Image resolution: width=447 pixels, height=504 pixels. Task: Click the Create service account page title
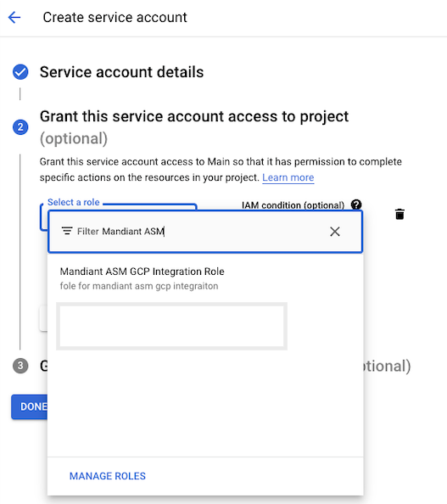pos(115,17)
